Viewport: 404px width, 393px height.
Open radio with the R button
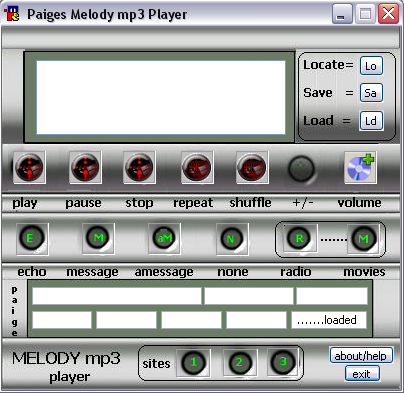[x=300, y=238]
